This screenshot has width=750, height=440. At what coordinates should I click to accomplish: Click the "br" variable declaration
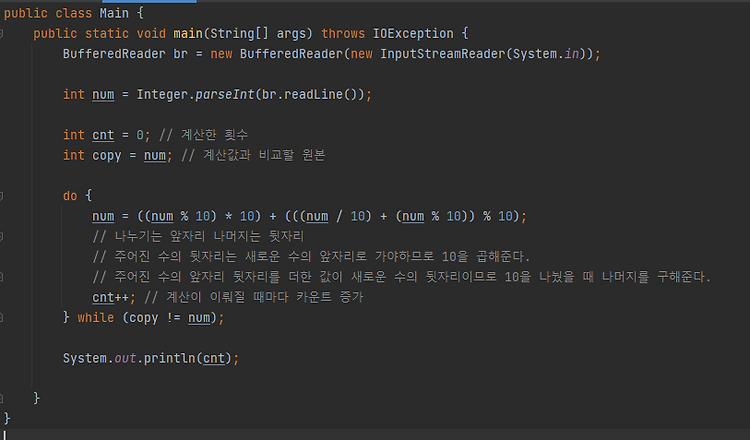180,54
